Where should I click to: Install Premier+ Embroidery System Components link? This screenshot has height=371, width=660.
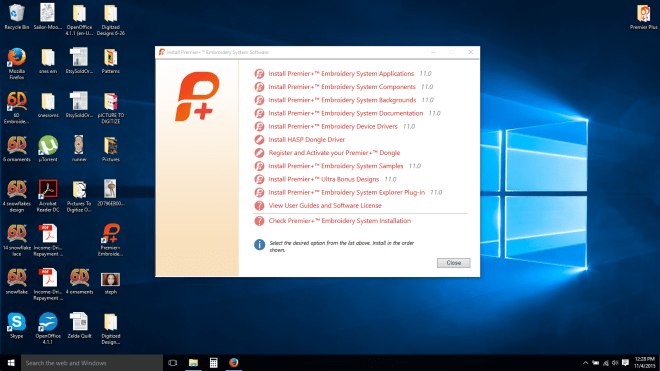point(342,87)
